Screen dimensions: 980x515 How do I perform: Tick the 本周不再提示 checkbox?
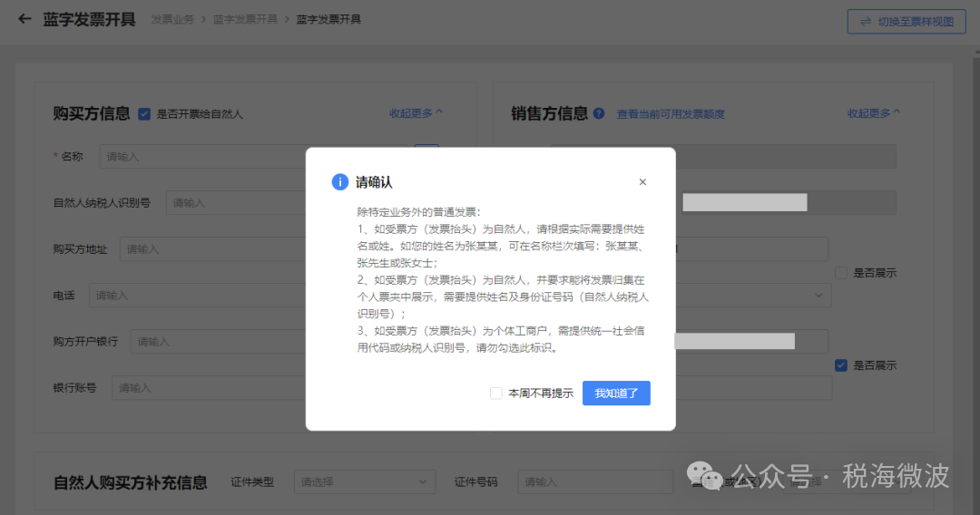point(495,394)
